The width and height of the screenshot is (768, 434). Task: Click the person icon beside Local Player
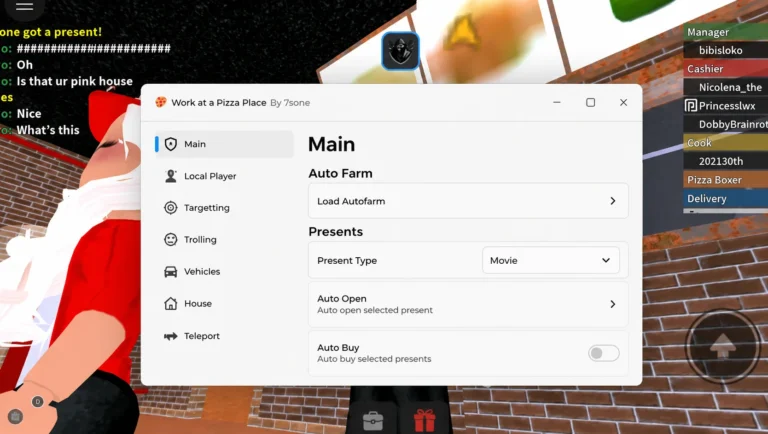click(170, 176)
